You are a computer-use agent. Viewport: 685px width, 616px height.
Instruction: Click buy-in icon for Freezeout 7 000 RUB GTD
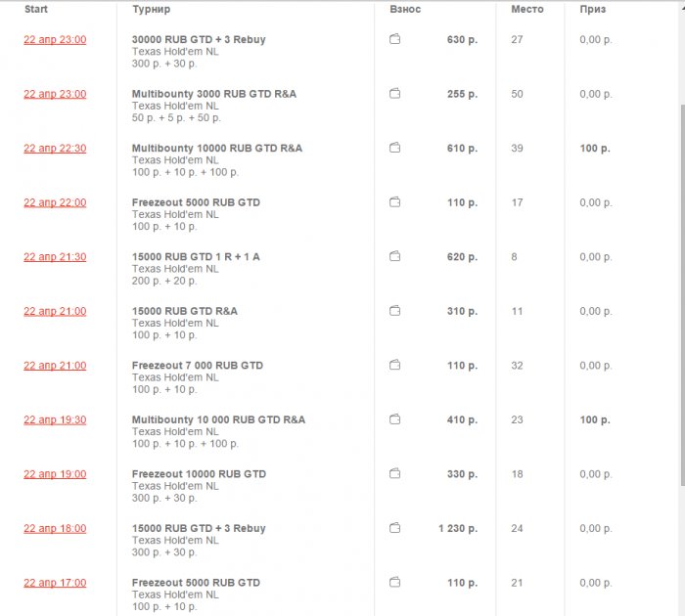click(394, 366)
